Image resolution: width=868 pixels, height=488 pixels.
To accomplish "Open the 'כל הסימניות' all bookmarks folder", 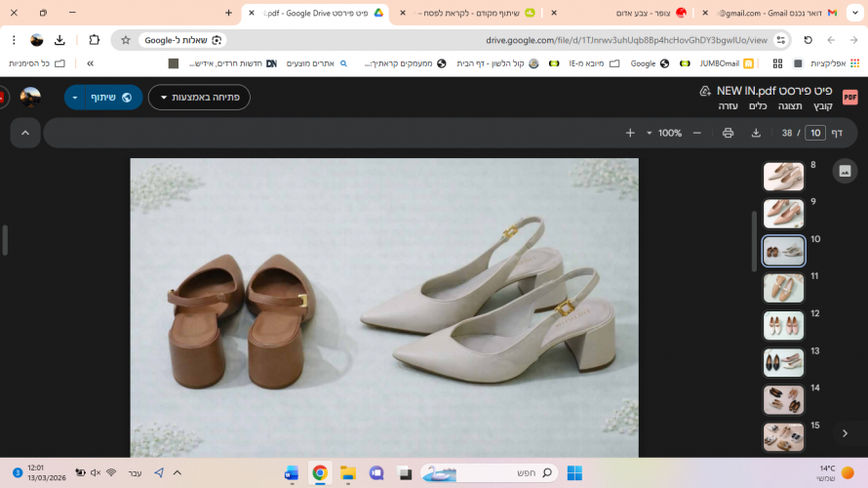I will coord(37,63).
